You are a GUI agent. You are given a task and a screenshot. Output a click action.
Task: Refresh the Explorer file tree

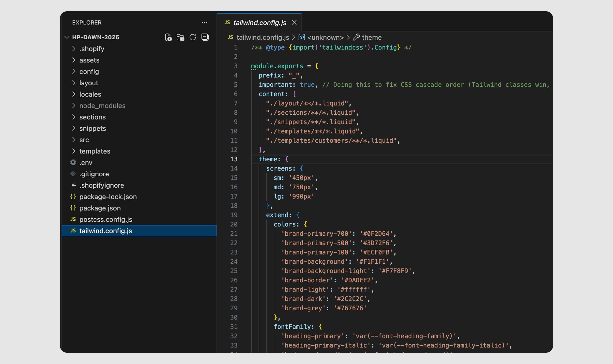coord(193,37)
